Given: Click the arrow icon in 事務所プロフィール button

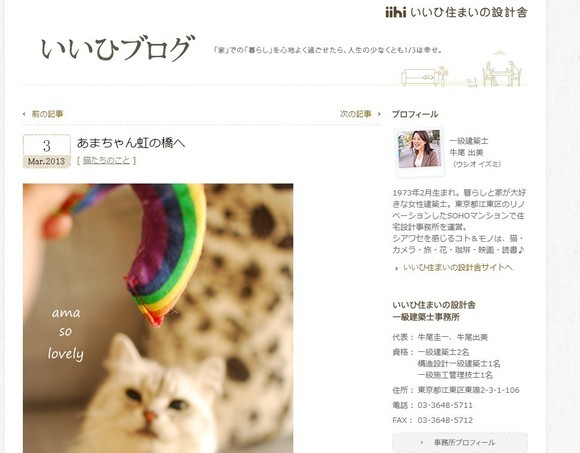Looking at the screenshot, I should (x=422, y=442).
